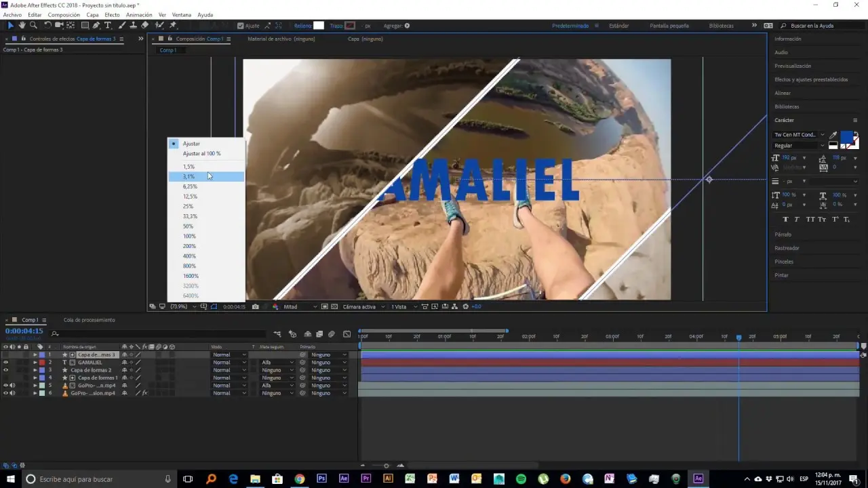Click the Rectangle shape tool
Viewport: 868px width, 488px height.
(85, 26)
